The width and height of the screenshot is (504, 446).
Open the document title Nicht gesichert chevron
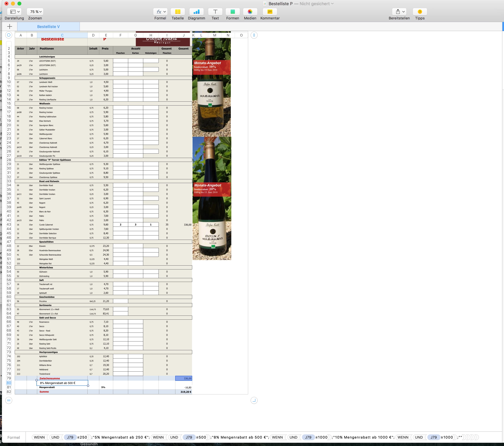(x=332, y=4)
